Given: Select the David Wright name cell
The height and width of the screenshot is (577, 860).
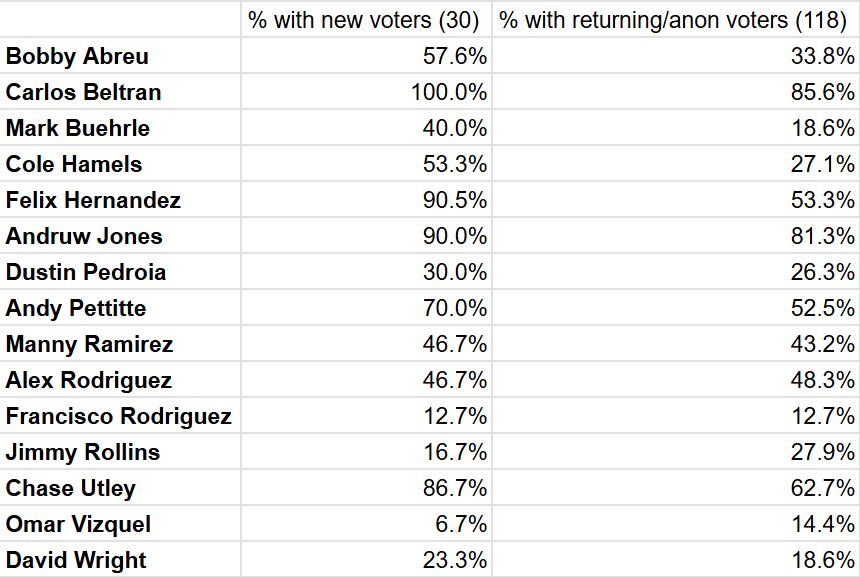Looking at the screenshot, I should [x=76, y=561].
